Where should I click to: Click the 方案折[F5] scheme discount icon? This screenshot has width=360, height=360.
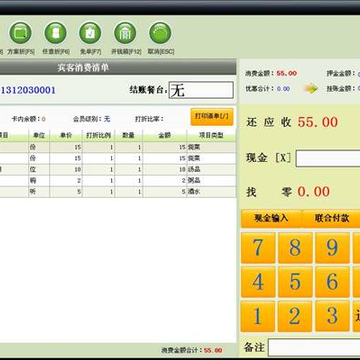tap(21, 33)
